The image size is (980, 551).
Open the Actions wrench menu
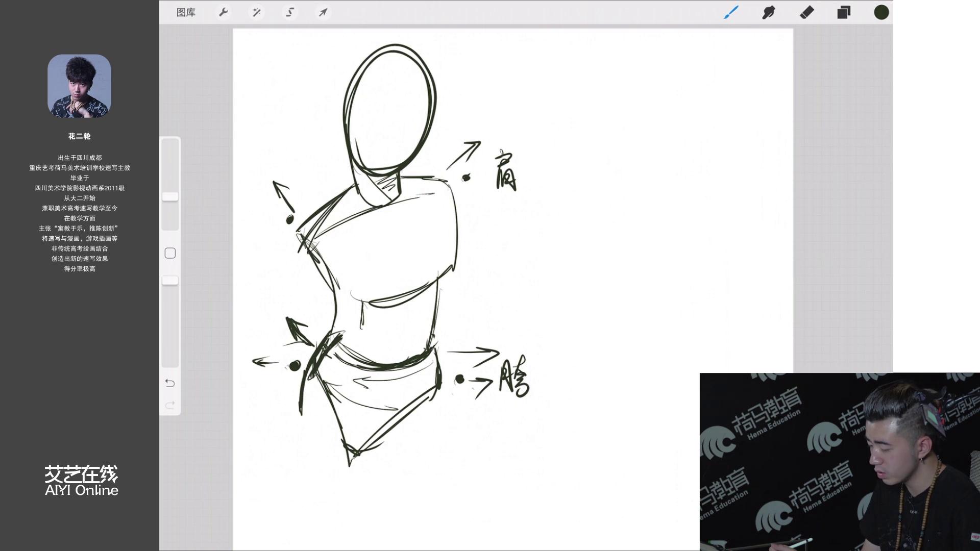(x=223, y=12)
